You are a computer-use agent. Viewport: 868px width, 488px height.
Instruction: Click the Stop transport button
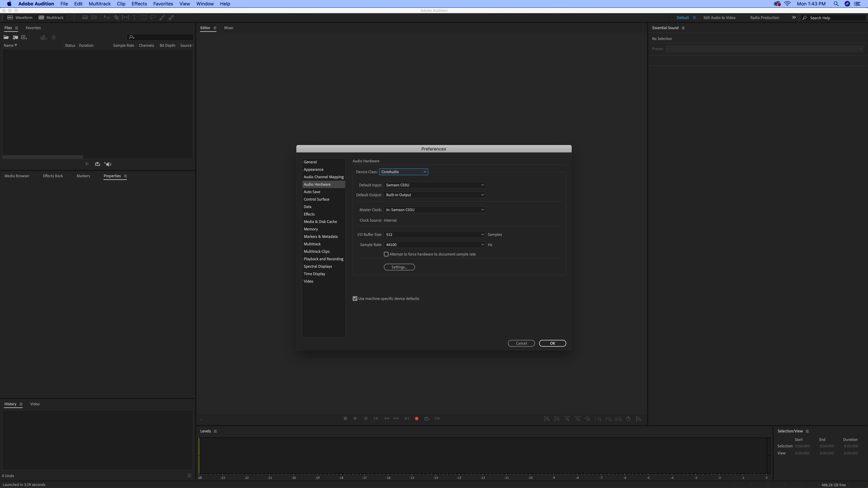click(x=345, y=418)
